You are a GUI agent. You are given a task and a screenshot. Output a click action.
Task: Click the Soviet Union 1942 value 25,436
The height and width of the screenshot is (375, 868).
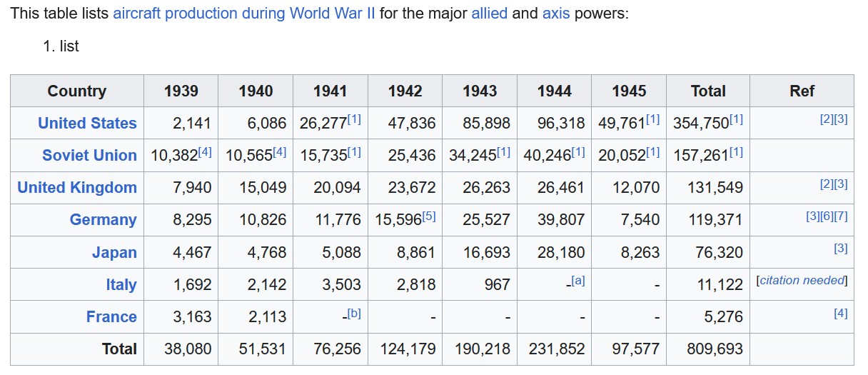[412, 155]
